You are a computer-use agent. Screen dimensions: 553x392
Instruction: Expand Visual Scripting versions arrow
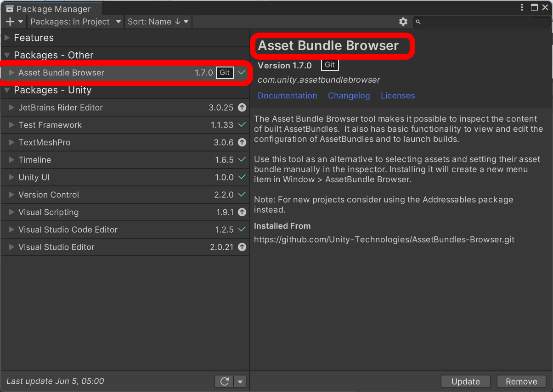(11, 212)
